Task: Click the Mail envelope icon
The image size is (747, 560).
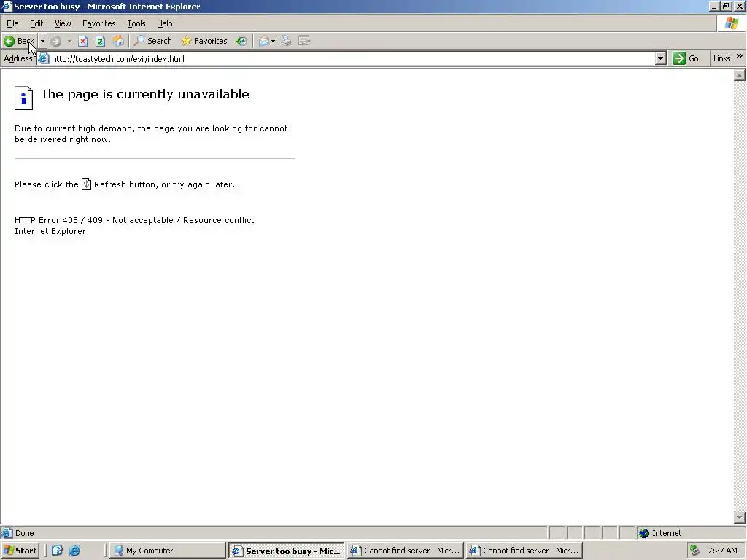Action: point(263,41)
